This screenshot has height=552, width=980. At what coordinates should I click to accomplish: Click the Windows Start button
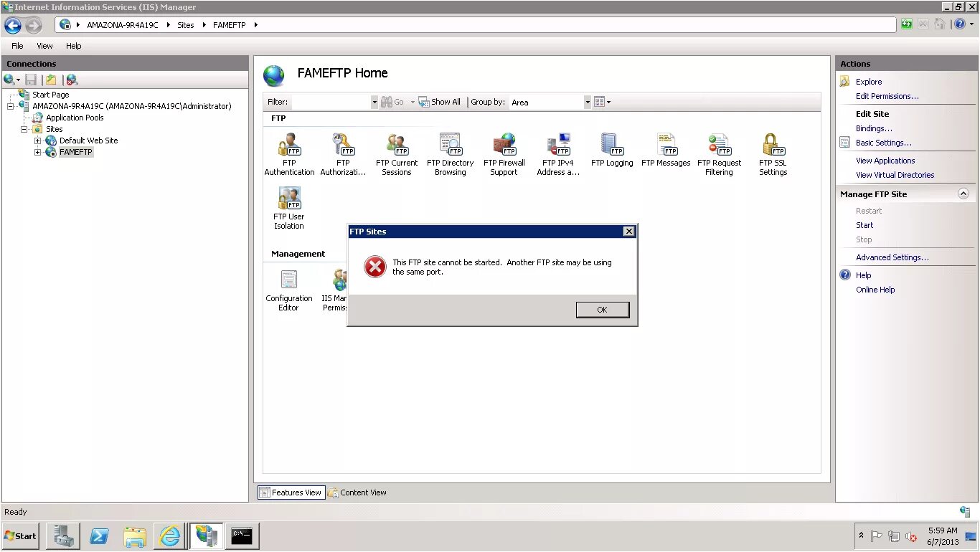click(20, 536)
